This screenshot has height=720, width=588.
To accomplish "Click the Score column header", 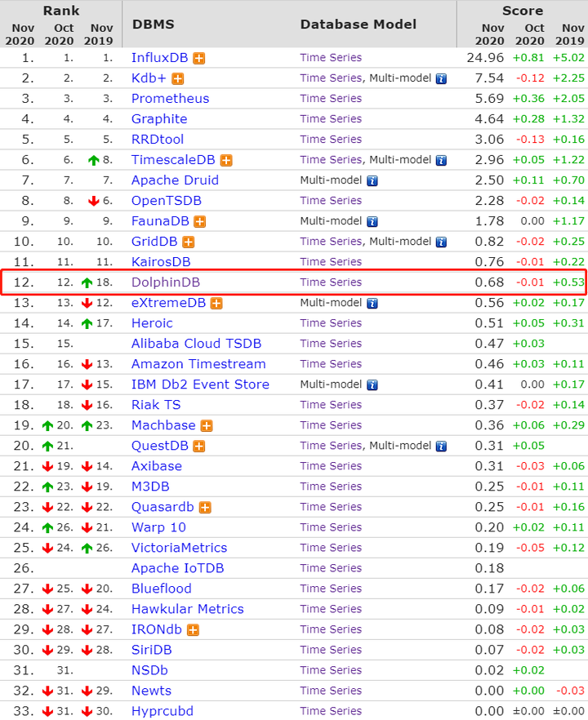I will (x=523, y=11).
